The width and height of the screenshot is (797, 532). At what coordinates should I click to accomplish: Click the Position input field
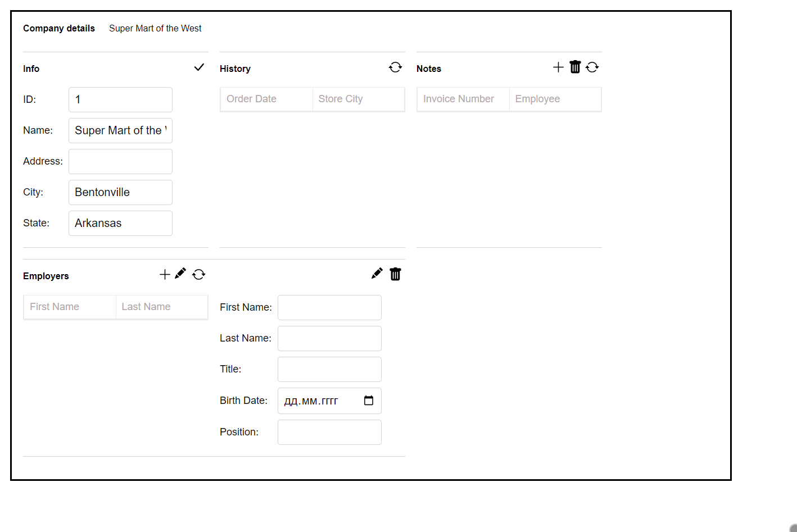coord(329,432)
